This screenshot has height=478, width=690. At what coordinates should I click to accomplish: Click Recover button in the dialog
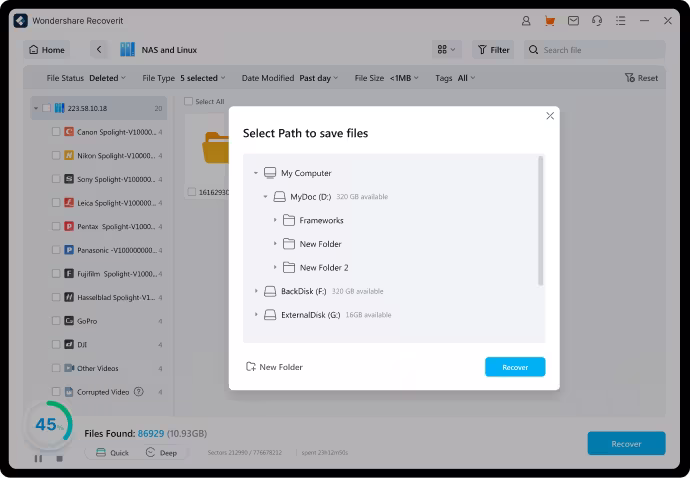(515, 367)
